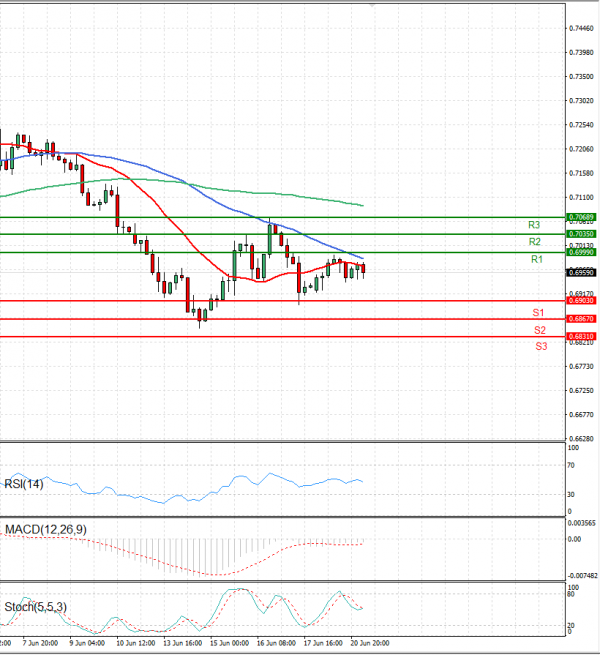Click the MACD(12,26,9) indicator label
Viewport: 600px width, 655px height.
click(x=46, y=530)
